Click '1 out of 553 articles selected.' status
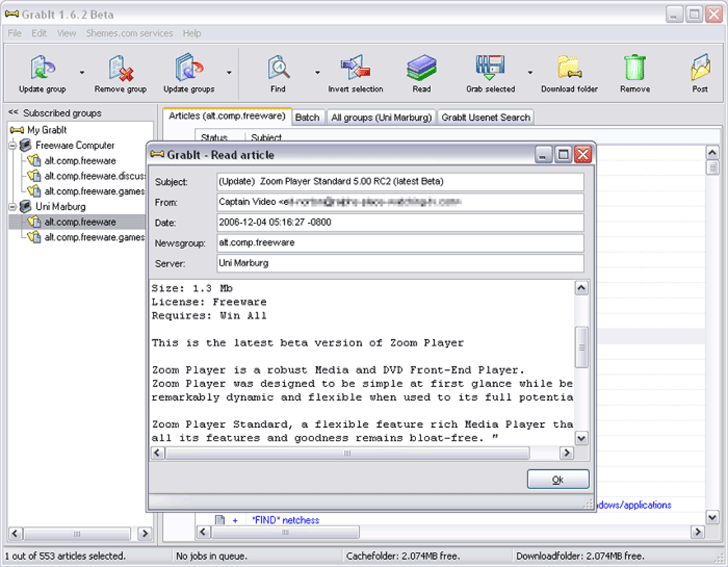The image size is (728, 567). [x=65, y=556]
